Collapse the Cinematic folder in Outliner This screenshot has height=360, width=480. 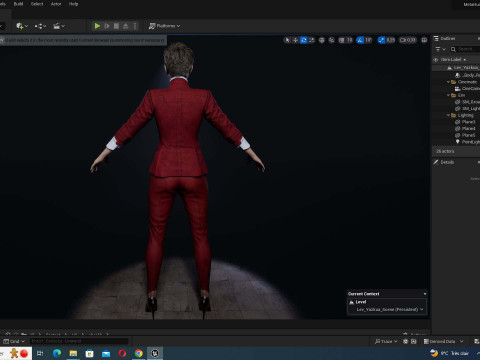(448, 82)
